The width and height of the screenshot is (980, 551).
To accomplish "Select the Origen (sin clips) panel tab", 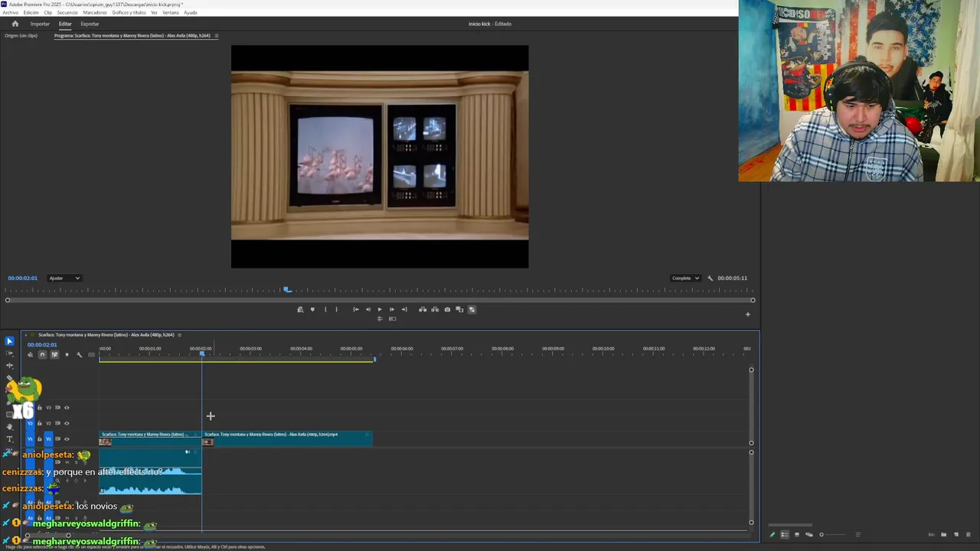I will click(x=21, y=36).
